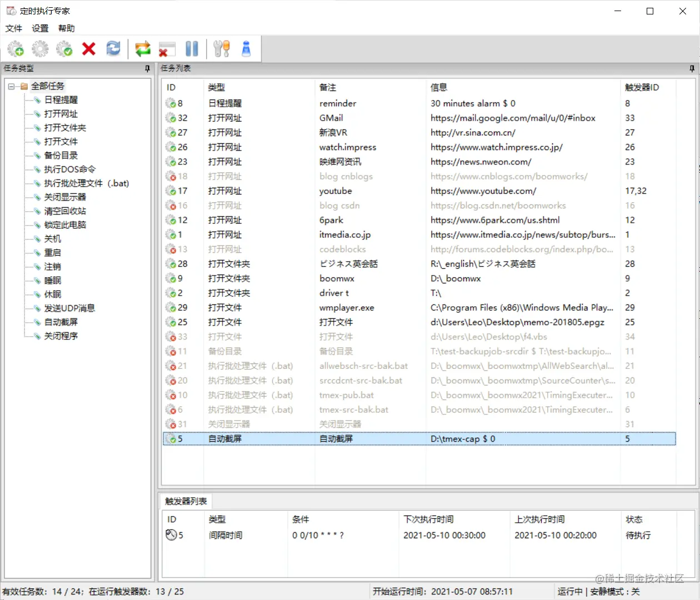Click enabled status icon of task 5
Viewport: 700px width, 600px height.
click(x=171, y=439)
